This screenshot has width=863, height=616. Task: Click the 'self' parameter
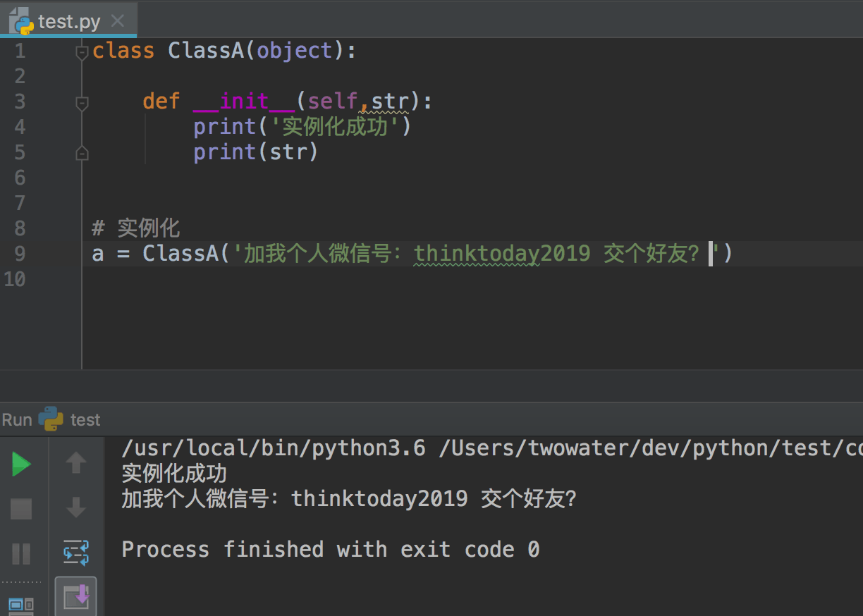click(x=333, y=101)
